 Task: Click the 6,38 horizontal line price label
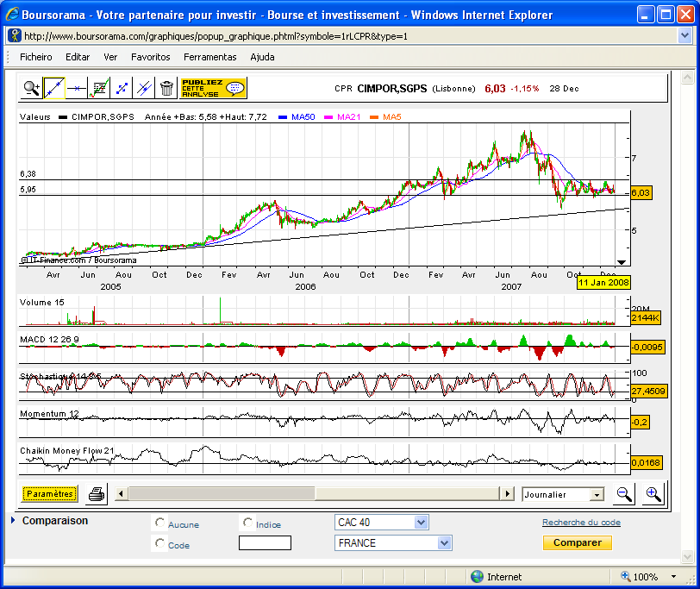28,173
